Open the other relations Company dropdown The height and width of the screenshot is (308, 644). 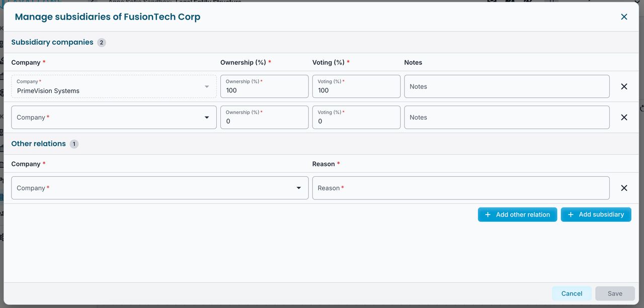click(x=159, y=188)
